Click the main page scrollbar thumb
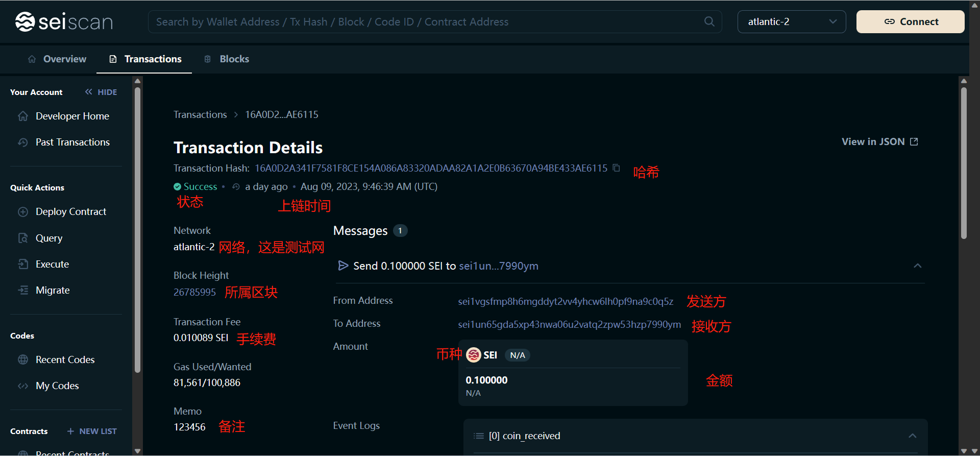Screen dimensions: 980x456 pyautogui.click(x=964, y=163)
